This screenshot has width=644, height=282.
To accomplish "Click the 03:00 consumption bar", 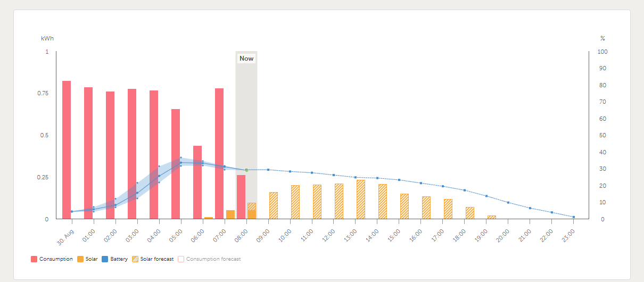I will tap(132, 154).
